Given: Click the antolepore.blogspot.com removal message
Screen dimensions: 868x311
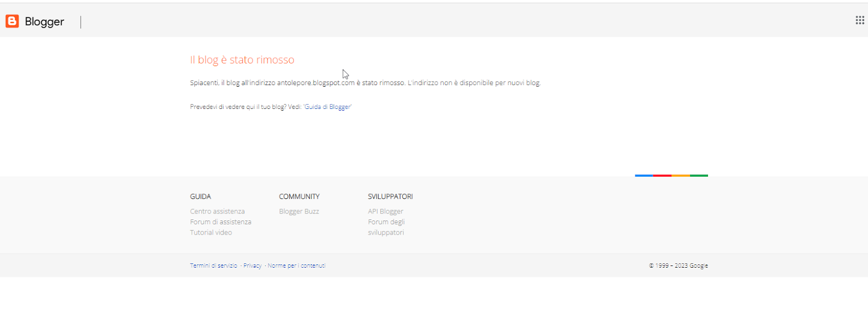Looking at the screenshot, I should 365,83.
